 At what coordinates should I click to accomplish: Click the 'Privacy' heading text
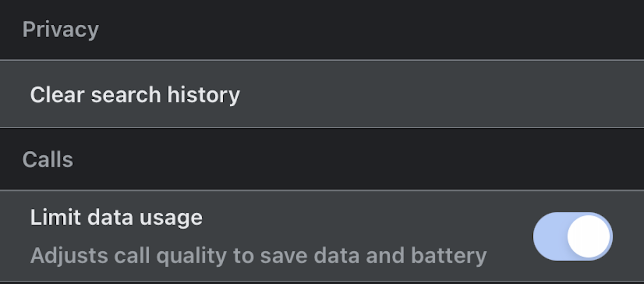click(x=60, y=30)
